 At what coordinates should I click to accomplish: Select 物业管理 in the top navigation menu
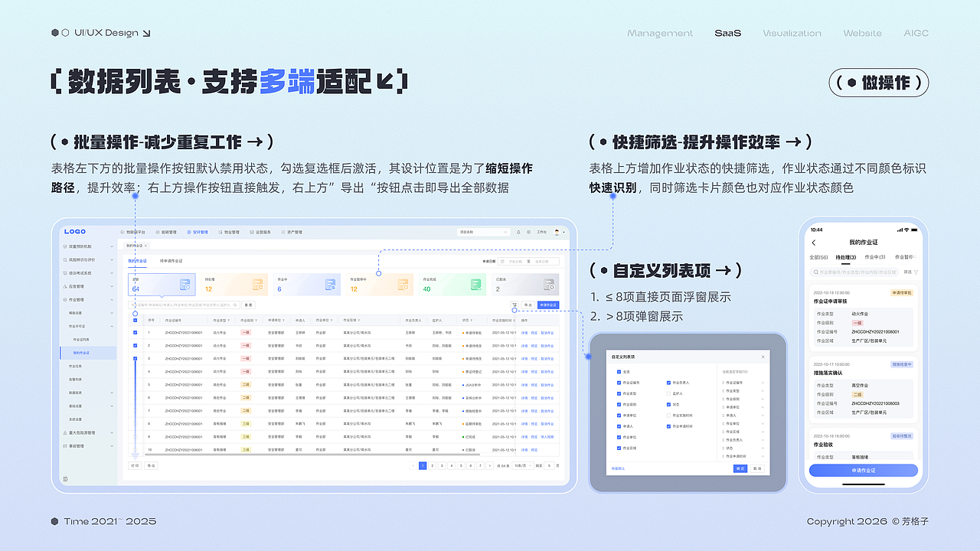tap(230, 232)
